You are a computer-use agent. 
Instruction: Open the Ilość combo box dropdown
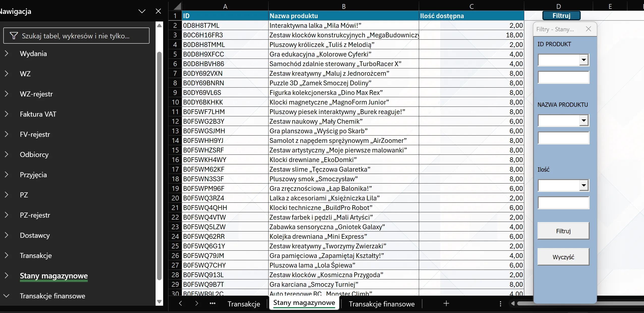pos(584,185)
